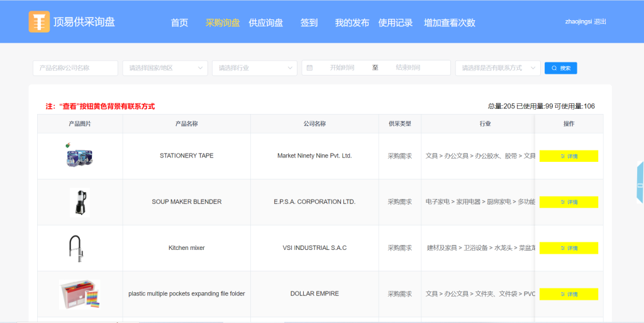Open 使用记录 usage records

point(395,23)
